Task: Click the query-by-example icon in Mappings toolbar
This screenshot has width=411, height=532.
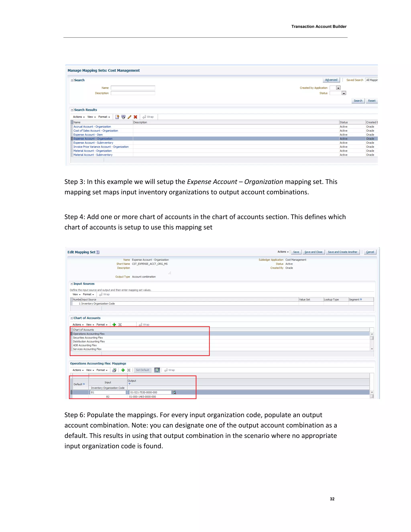Action: 157,370
